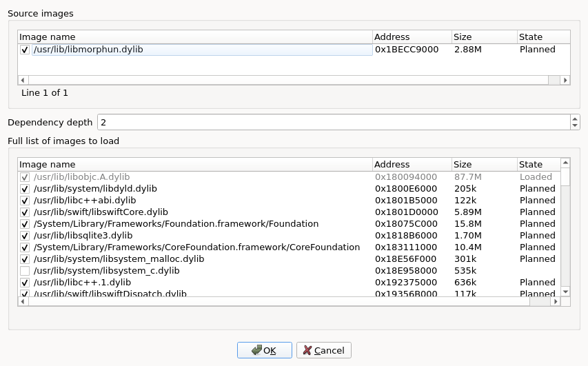Sort full list by Address header
The image size is (588, 366).
click(x=412, y=164)
